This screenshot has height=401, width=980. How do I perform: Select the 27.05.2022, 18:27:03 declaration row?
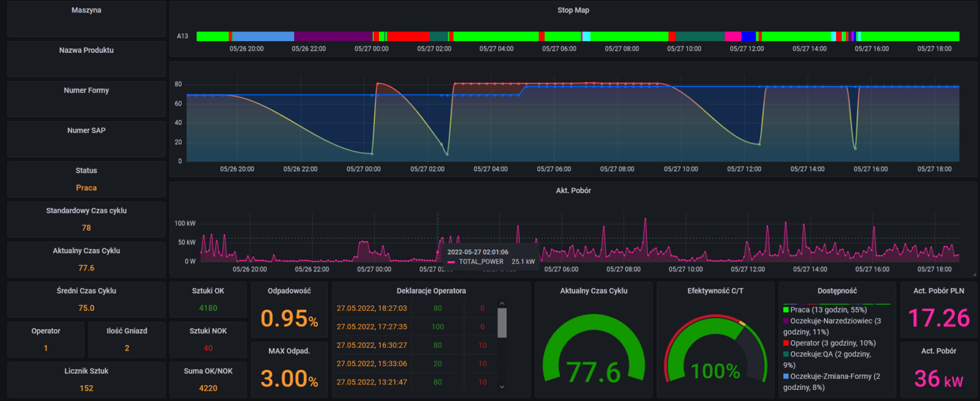(372, 308)
